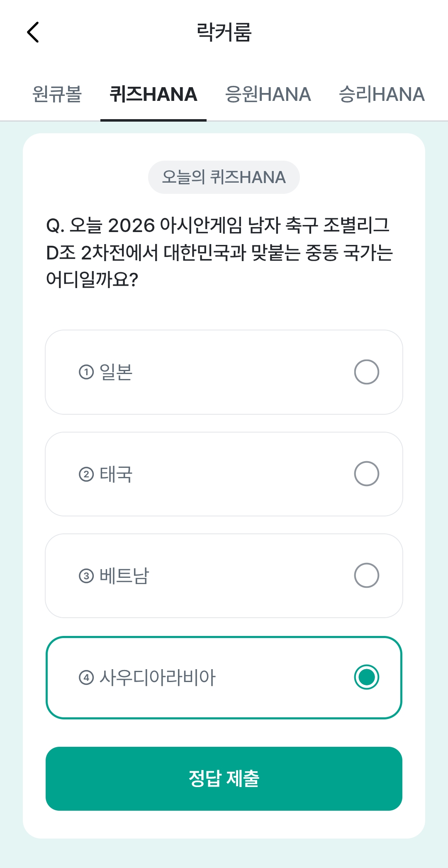
Task: Pick the 베트남 radio button
Action: pyautogui.click(x=367, y=575)
